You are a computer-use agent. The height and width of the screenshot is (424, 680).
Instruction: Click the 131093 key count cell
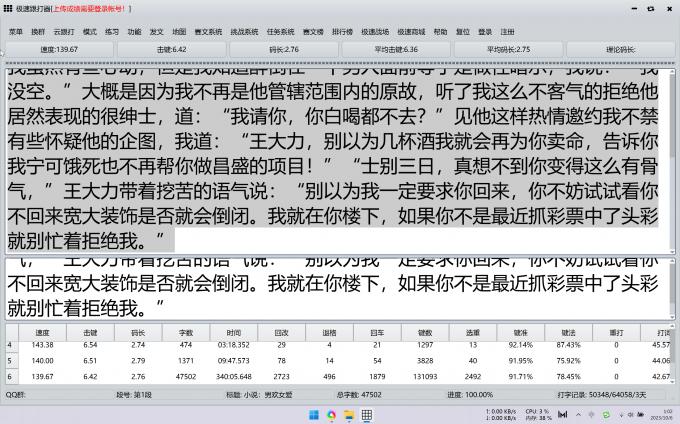425,377
